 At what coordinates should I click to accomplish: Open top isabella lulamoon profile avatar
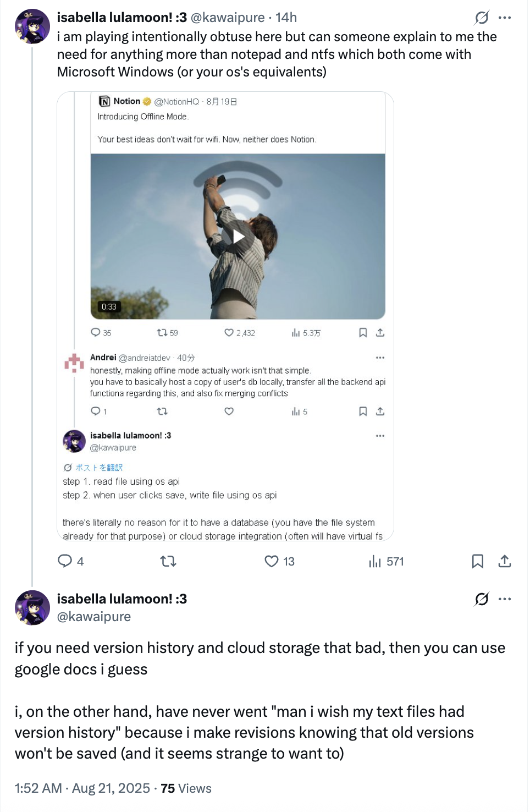pos(32,26)
